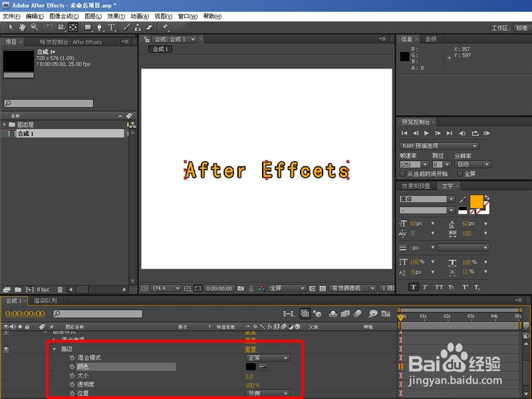Open the RAM 预演选项 dropdown

[x=439, y=146]
